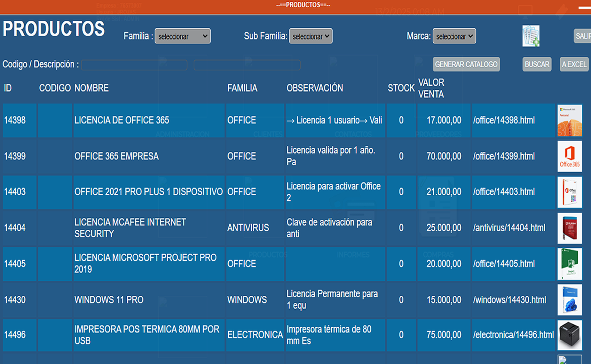Click price value 70.000,00
This screenshot has height=364, width=591.
(444, 156)
